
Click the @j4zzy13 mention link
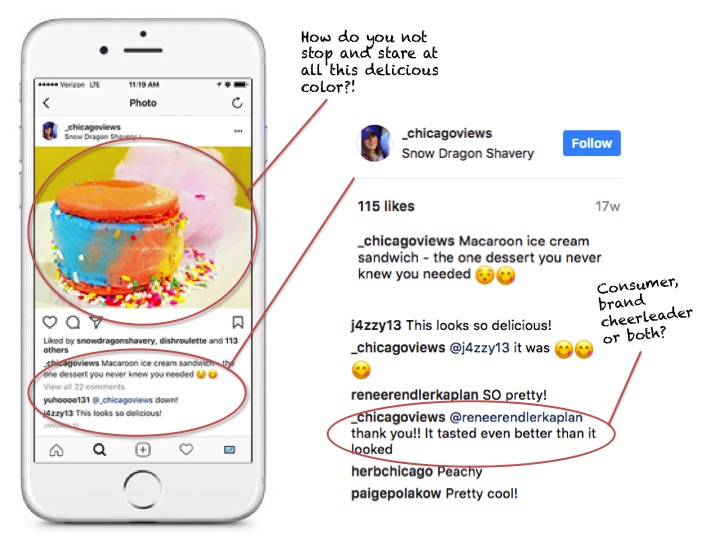point(479,348)
